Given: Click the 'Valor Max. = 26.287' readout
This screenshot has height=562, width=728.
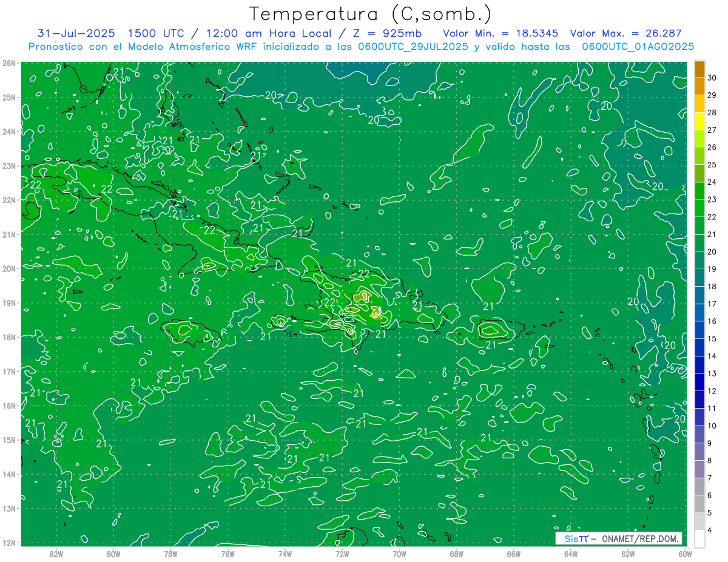Looking at the screenshot, I should click(625, 34).
